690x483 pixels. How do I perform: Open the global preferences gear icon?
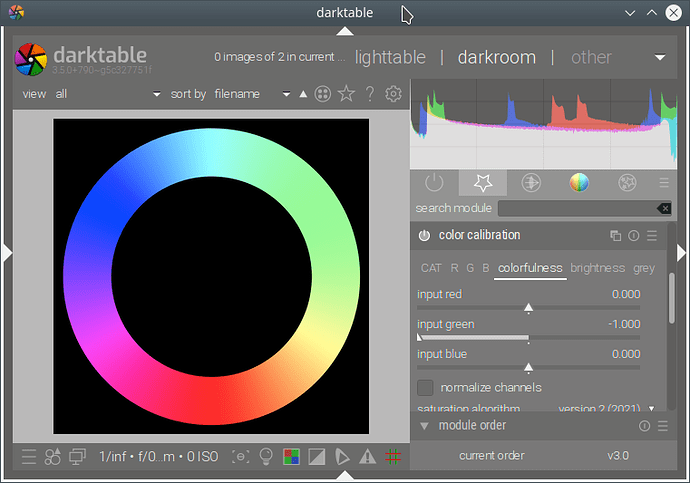pos(393,94)
